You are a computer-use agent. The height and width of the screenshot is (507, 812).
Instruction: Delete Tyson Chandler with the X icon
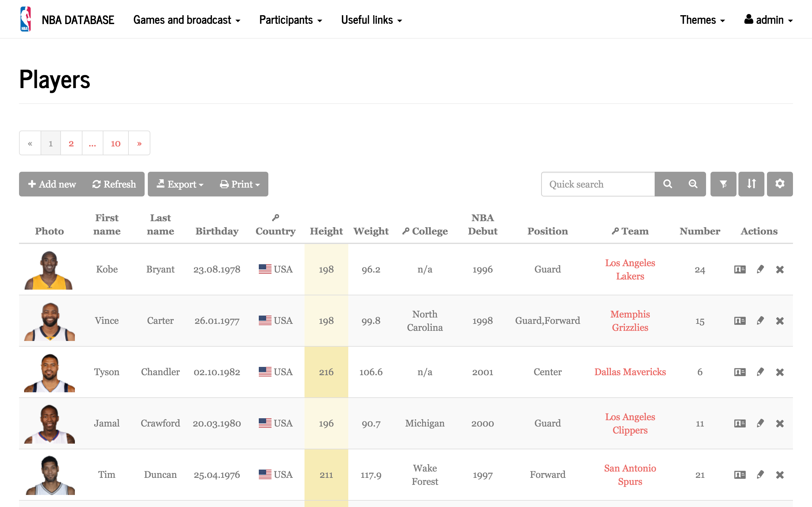pos(780,372)
